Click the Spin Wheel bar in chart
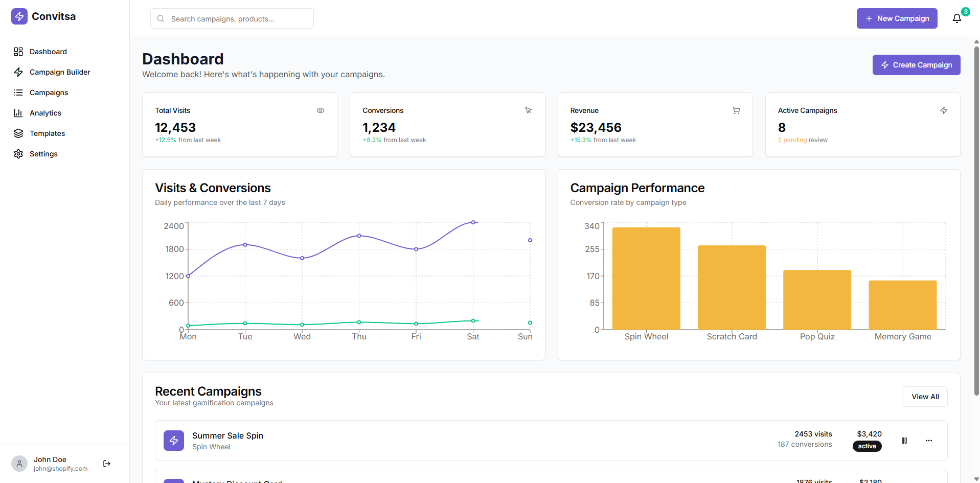 [646, 279]
